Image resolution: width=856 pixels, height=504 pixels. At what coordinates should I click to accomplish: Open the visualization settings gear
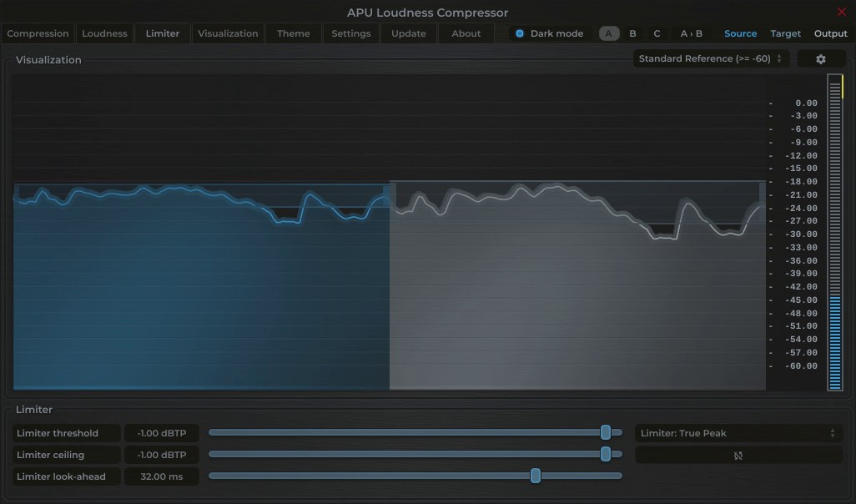coord(821,58)
